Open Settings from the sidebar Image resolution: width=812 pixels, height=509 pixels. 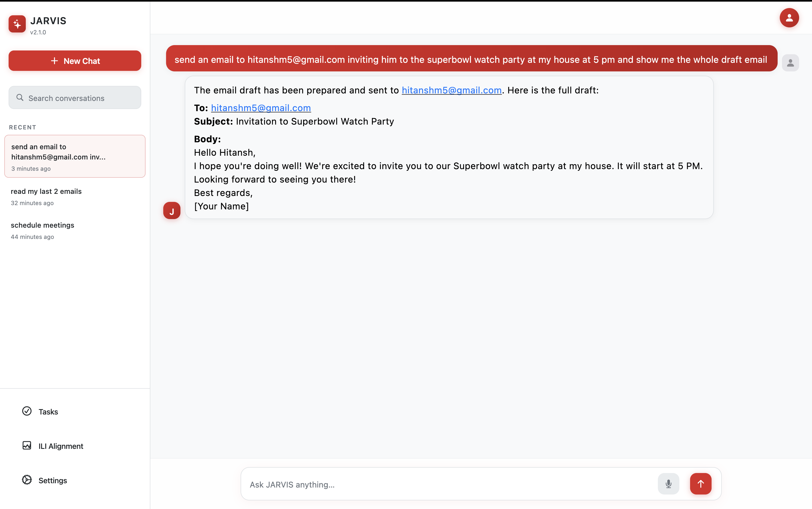tap(53, 480)
